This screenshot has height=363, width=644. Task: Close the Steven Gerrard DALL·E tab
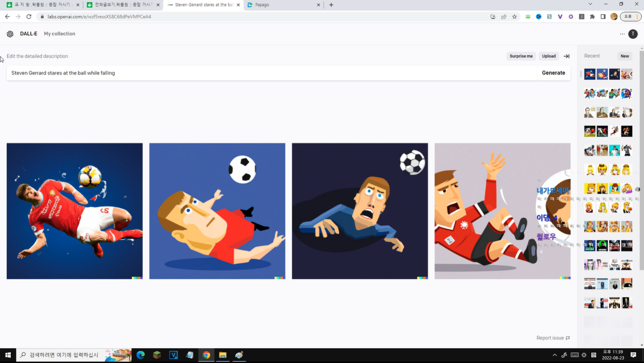(238, 5)
